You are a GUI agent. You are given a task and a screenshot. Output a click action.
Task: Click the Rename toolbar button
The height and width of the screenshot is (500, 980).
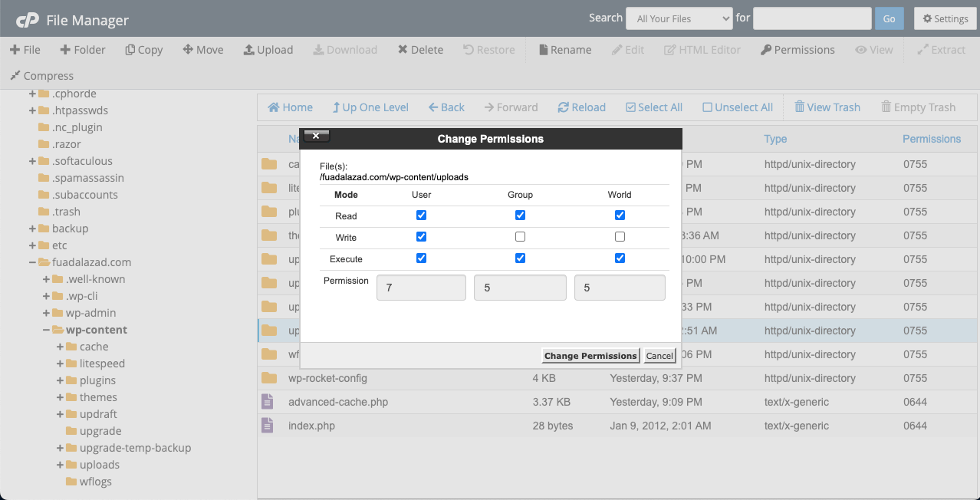(x=565, y=50)
